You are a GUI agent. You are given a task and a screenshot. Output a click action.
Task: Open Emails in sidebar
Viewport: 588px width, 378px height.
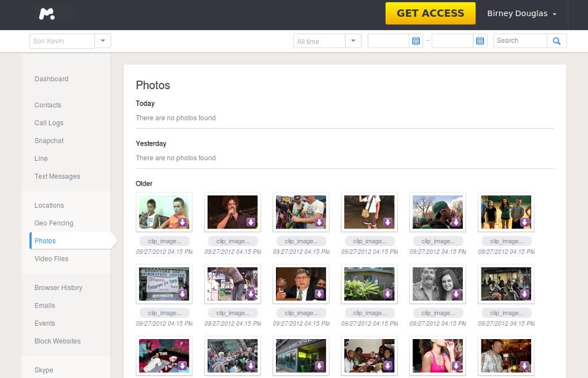click(x=45, y=306)
